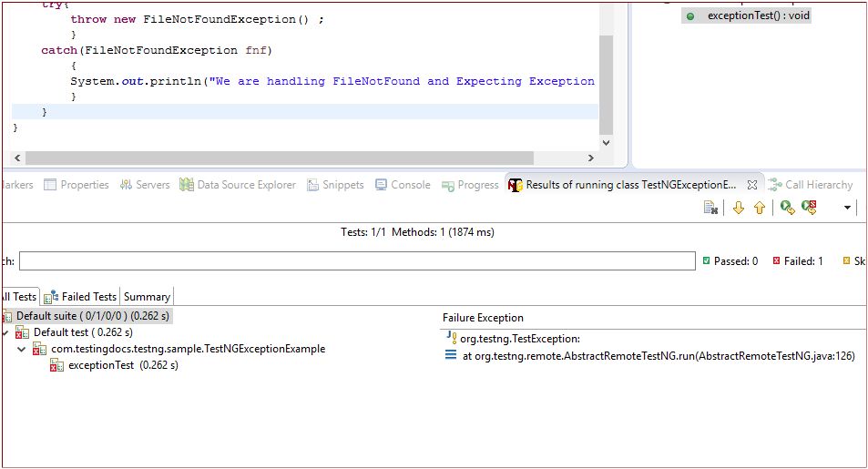Click the failed icon beside exceptionTest
Viewport: 868px width, 469px height.
point(57,365)
